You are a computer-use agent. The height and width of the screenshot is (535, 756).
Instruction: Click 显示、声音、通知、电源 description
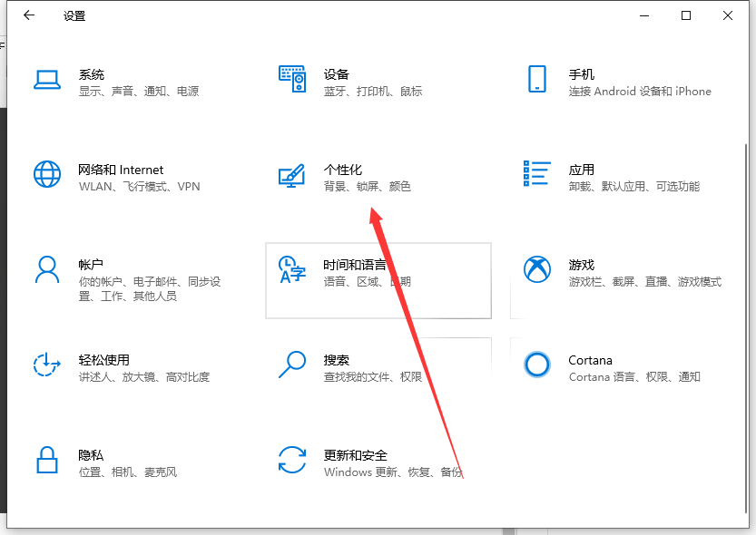[x=139, y=91]
